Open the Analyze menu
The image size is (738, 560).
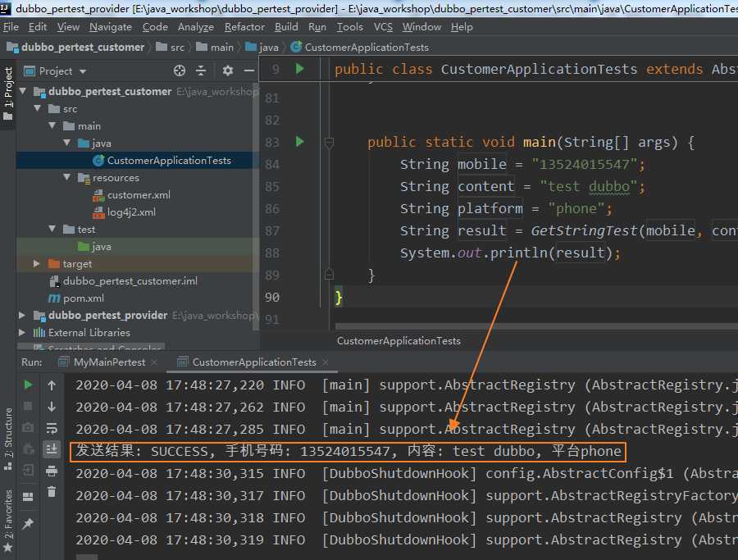pos(196,27)
